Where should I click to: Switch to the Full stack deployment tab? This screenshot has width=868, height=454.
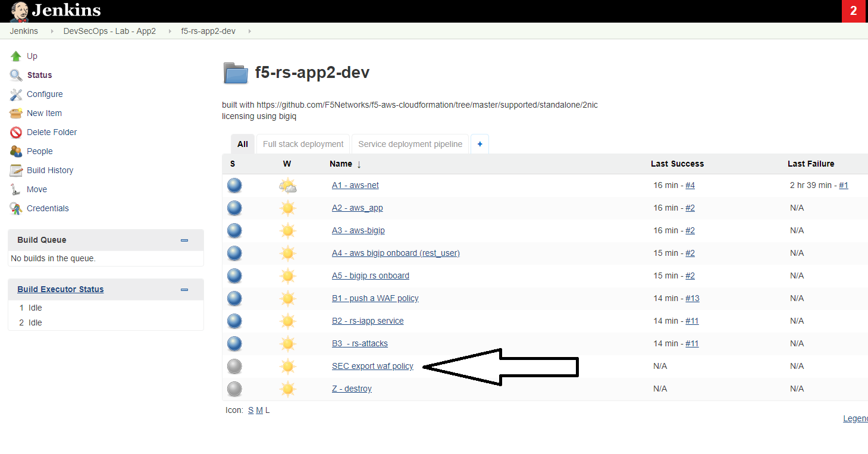point(303,144)
